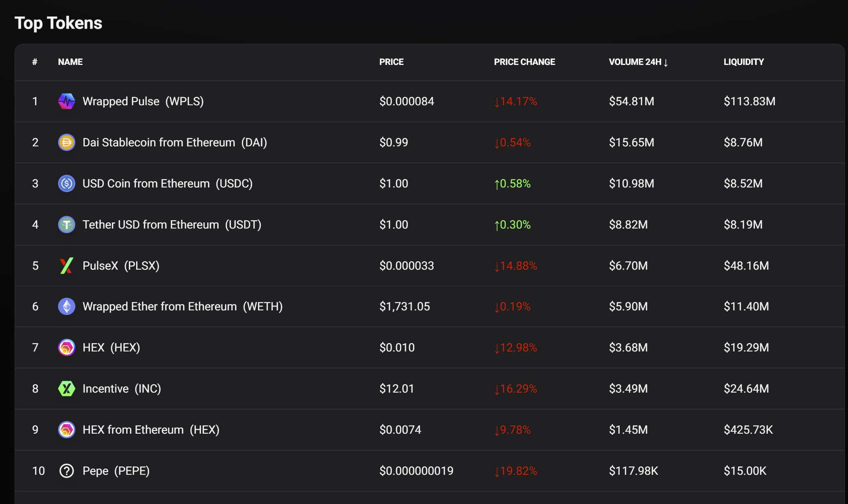Click HEX price change 12.98%
Image resolution: width=848 pixels, height=504 pixels.
coord(516,348)
